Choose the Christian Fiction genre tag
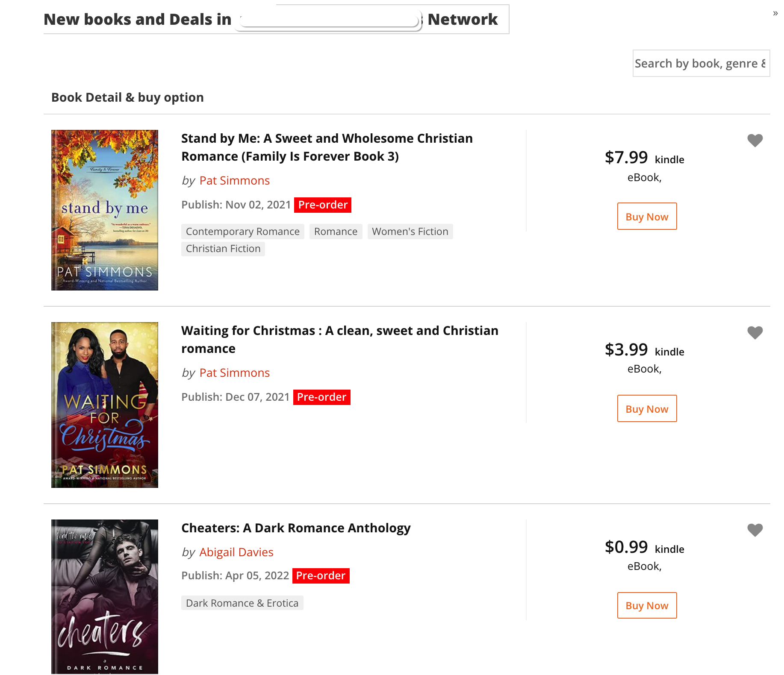Viewport: 784px width, 675px height. point(223,249)
